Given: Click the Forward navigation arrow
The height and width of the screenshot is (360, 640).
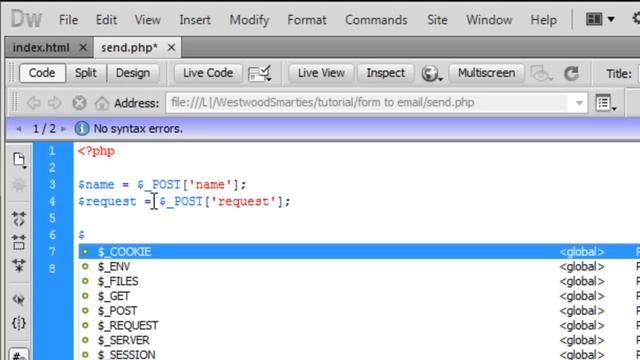Looking at the screenshot, I should (55, 103).
